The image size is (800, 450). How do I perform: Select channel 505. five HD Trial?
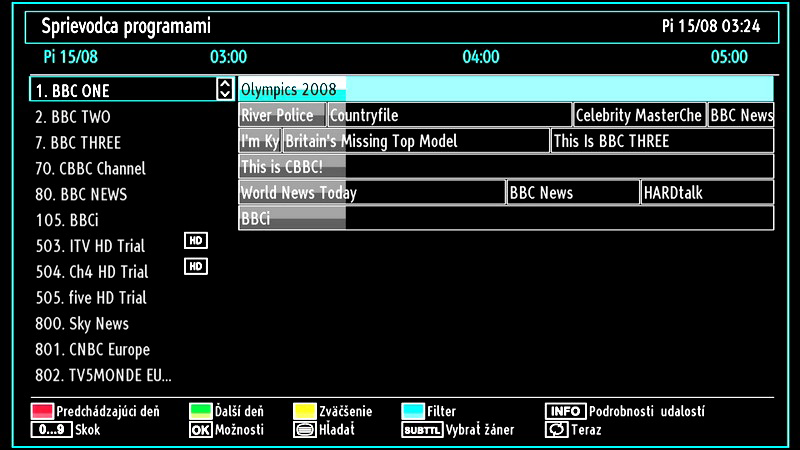tap(91, 298)
